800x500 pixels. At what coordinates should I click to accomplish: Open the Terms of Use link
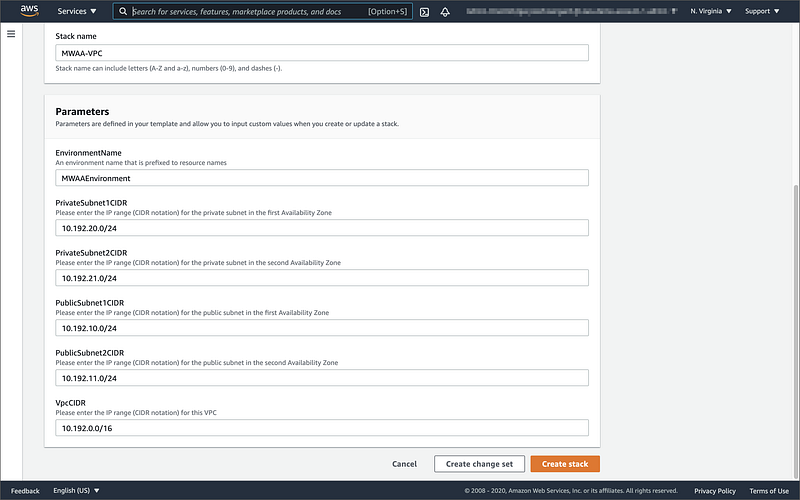[769, 491]
